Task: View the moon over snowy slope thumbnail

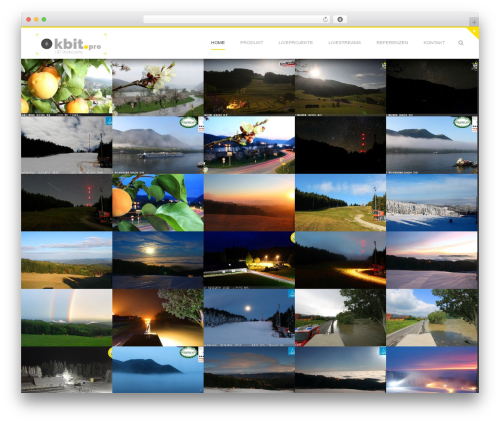Action: point(249,318)
